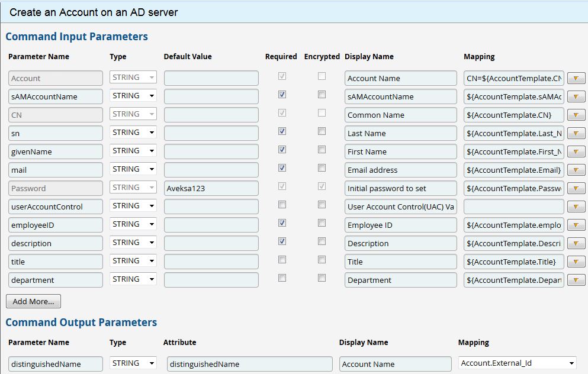
Task: Click the Title display name field
Action: [x=400, y=262]
